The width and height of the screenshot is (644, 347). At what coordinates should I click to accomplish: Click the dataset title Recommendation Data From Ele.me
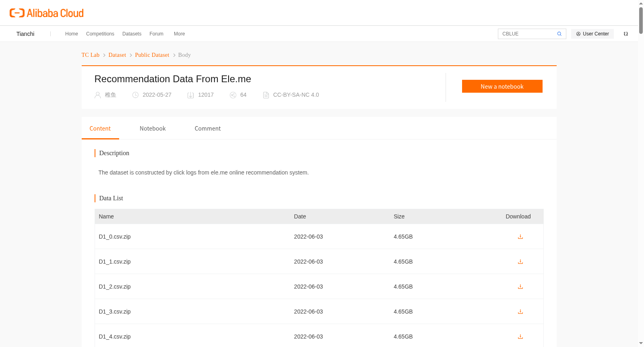coord(173,79)
